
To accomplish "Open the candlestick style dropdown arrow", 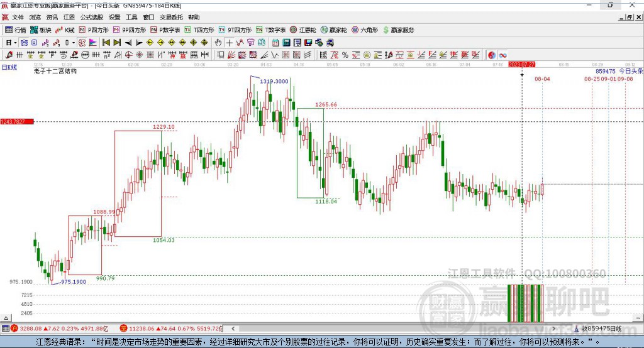I will pyautogui.click(x=74, y=42).
